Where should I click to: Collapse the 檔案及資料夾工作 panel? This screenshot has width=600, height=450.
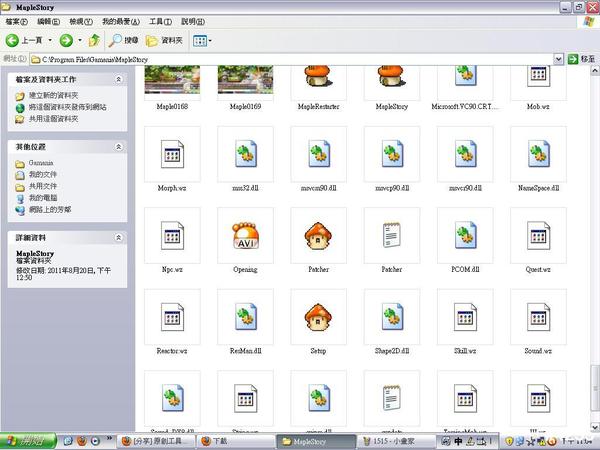[120, 79]
